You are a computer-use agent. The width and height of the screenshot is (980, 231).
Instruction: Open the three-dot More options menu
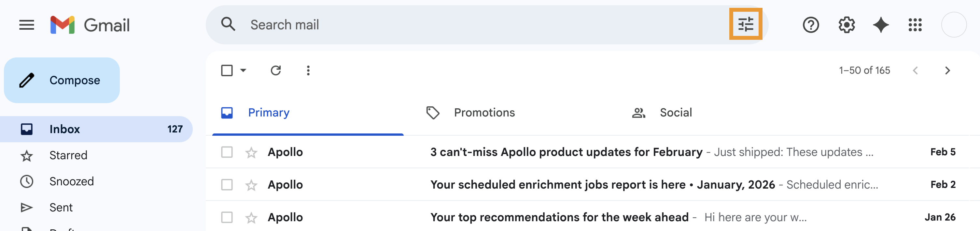308,70
